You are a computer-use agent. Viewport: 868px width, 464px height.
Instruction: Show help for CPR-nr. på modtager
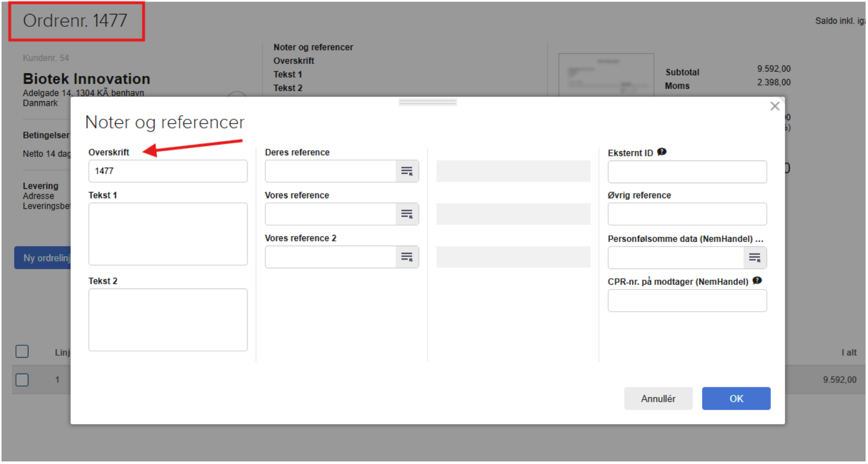[757, 281]
